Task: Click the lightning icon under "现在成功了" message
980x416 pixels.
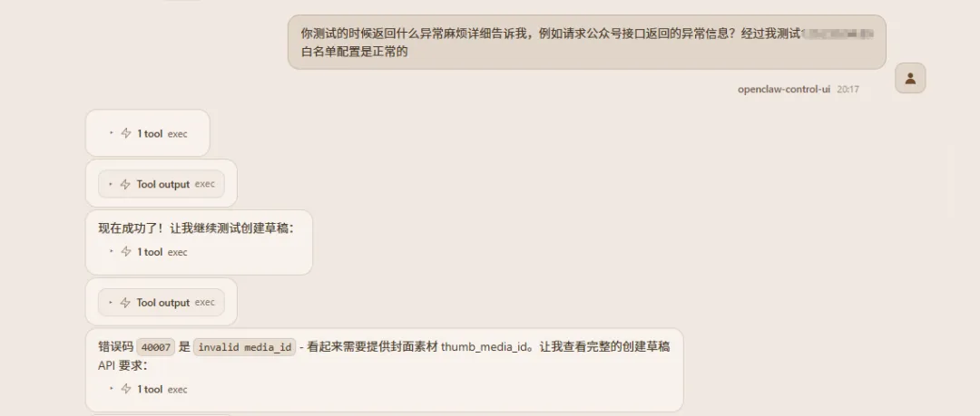Action: 125,252
